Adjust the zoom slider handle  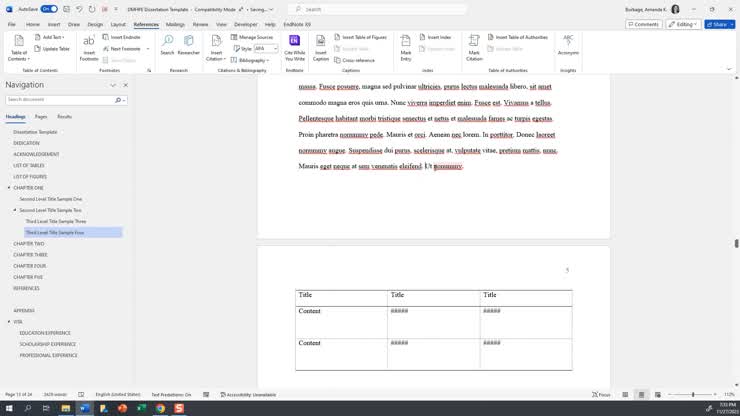point(693,395)
